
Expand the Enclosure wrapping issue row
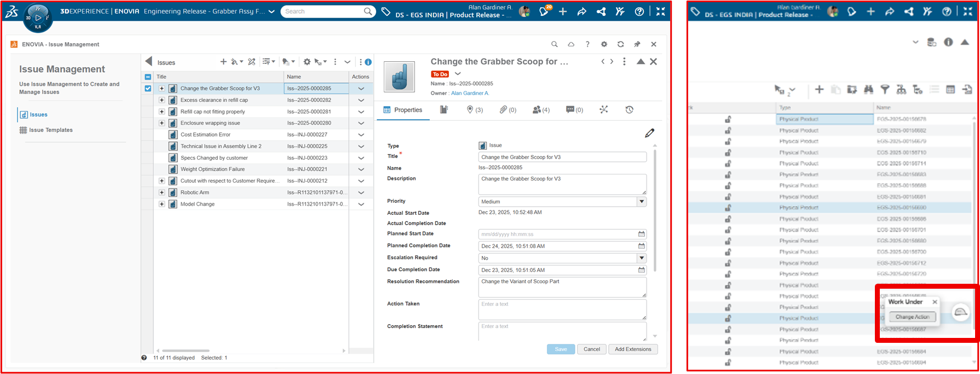(162, 123)
